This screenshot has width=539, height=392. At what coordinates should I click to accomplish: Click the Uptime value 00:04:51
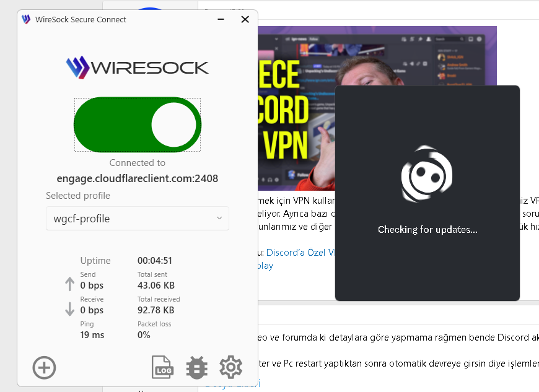(155, 261)
